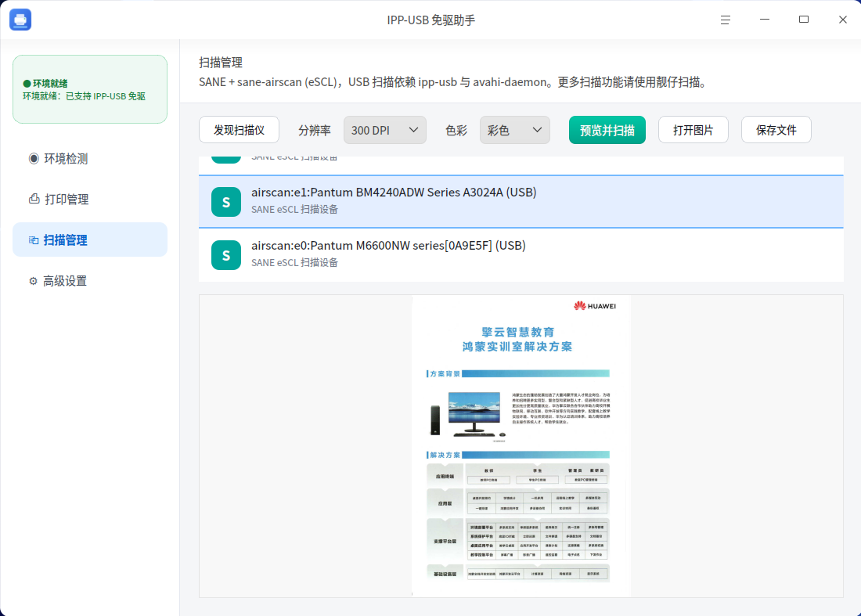Maximize the IPP-USB 免驱助手 window
The width and height of the screenshot is (861, 616).
(804, 20)
